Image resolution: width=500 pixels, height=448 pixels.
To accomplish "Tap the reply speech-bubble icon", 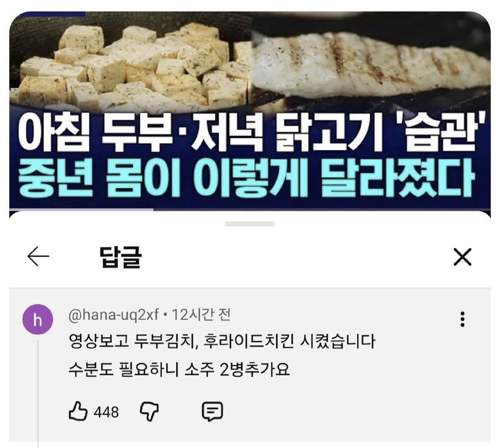I will point(212,412).
